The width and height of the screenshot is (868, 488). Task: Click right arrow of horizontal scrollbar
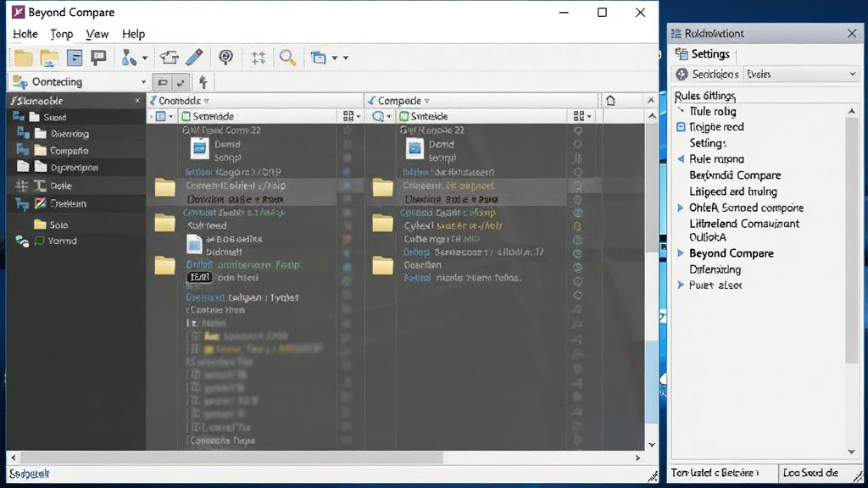(637, 458)
